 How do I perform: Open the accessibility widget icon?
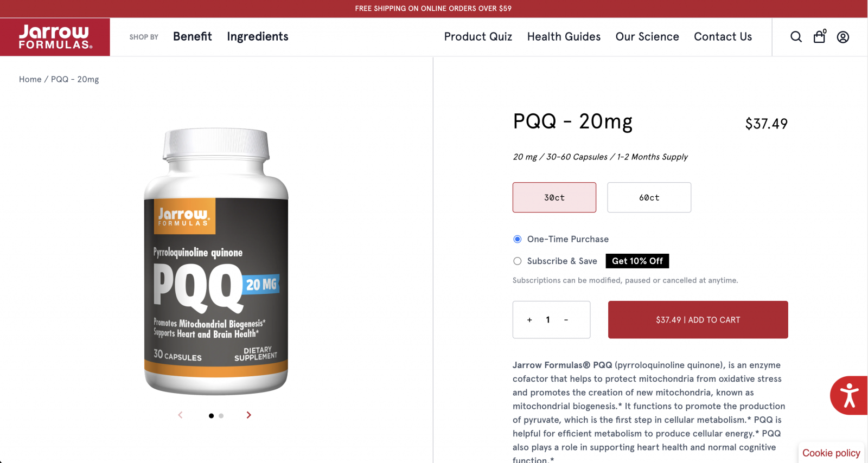pos(849,395)
